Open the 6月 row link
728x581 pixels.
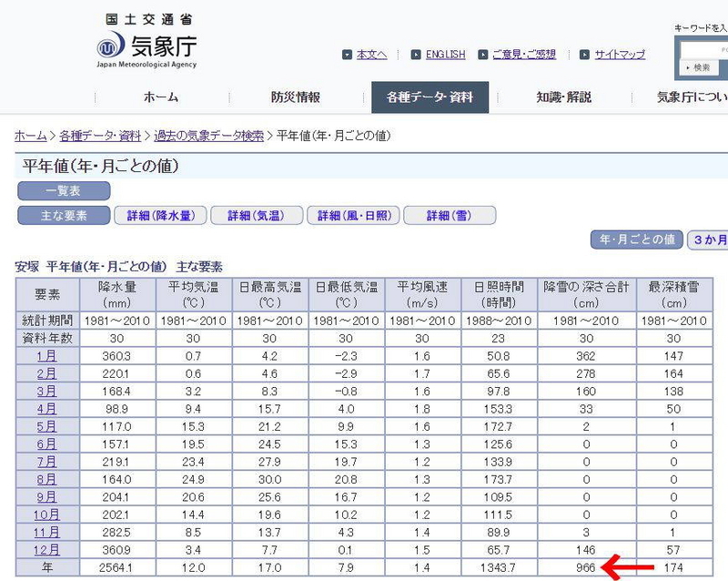point(47,444)
